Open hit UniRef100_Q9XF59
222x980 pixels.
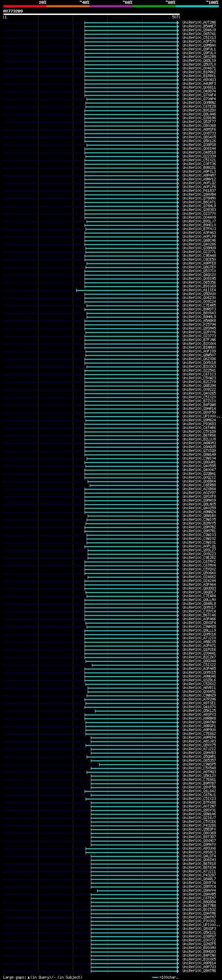pyautogui.click(x=199, y=413)
